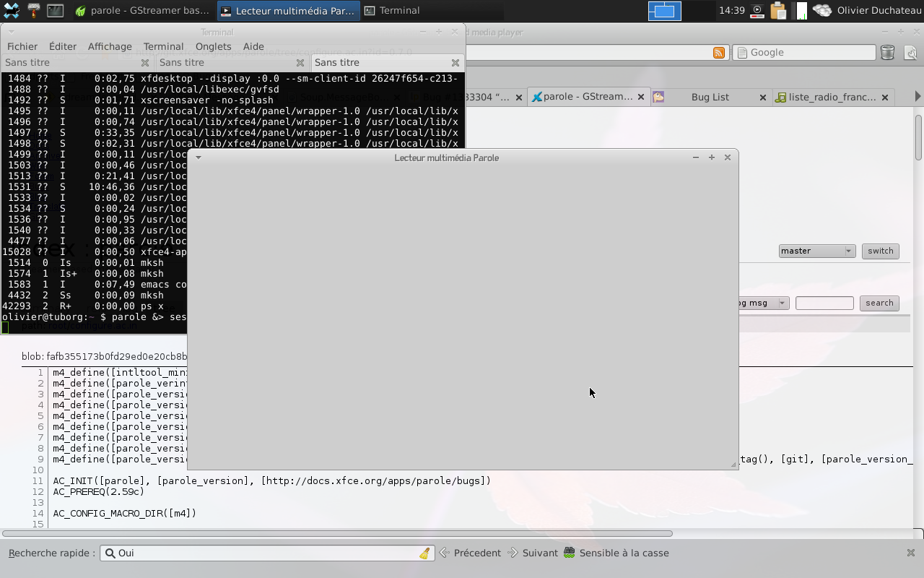
Task: Close the third Sans titre terminal tab
Action: point(456,63)
